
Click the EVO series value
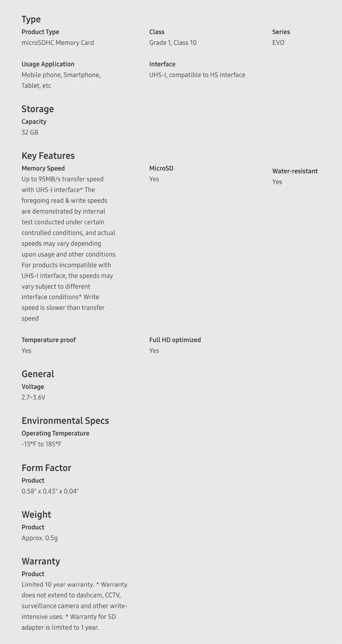pyautogui.click(x=278, y=42)
